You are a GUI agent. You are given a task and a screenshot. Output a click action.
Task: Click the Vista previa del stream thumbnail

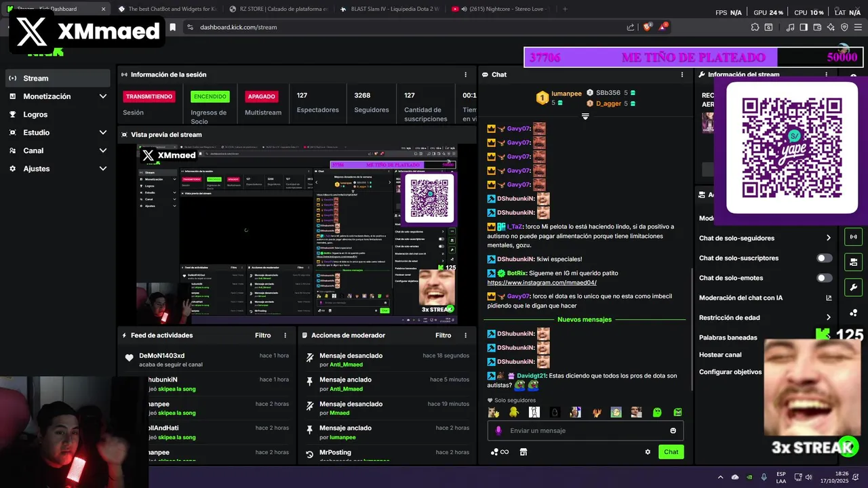[297, 234]
